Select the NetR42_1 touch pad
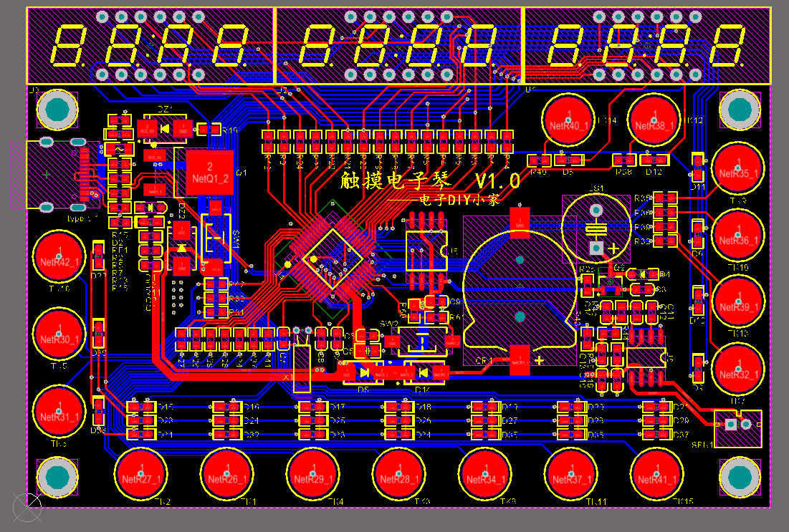This screenshot has width=789, height=532. tap(59, 258)
